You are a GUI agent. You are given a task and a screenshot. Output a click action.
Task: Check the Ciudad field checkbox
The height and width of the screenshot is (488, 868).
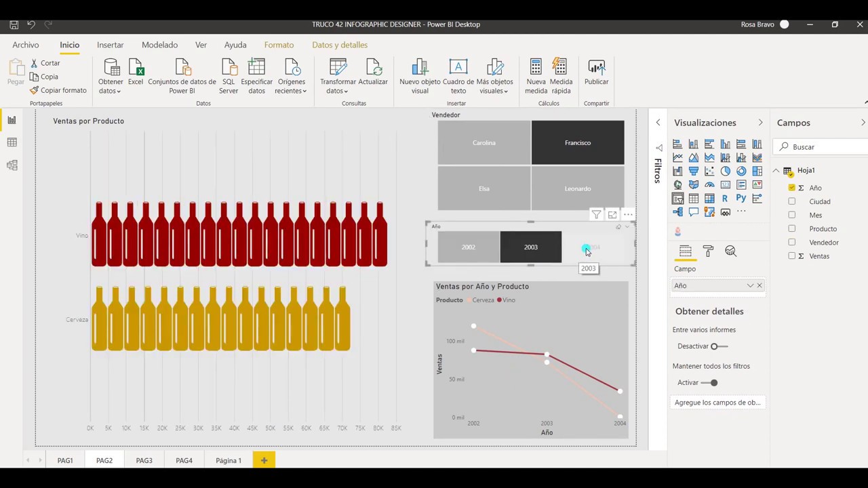(x=791, y=201)
